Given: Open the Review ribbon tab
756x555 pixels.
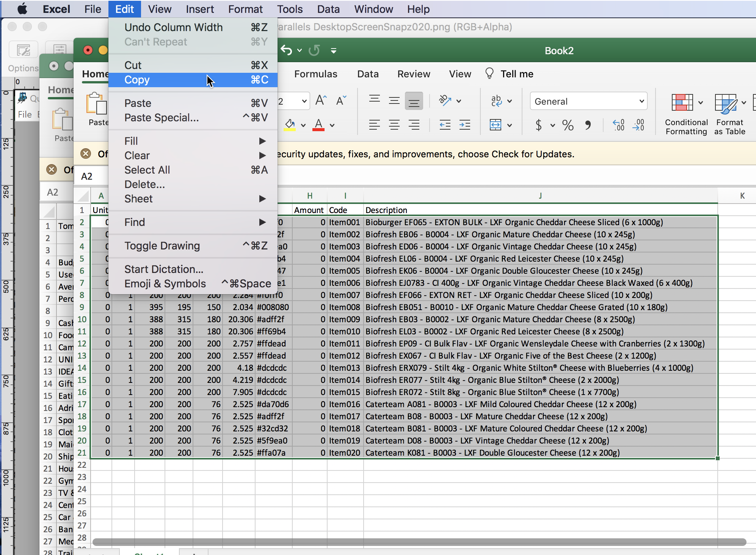Looking at the screenshot, I should tap(414, 74).
